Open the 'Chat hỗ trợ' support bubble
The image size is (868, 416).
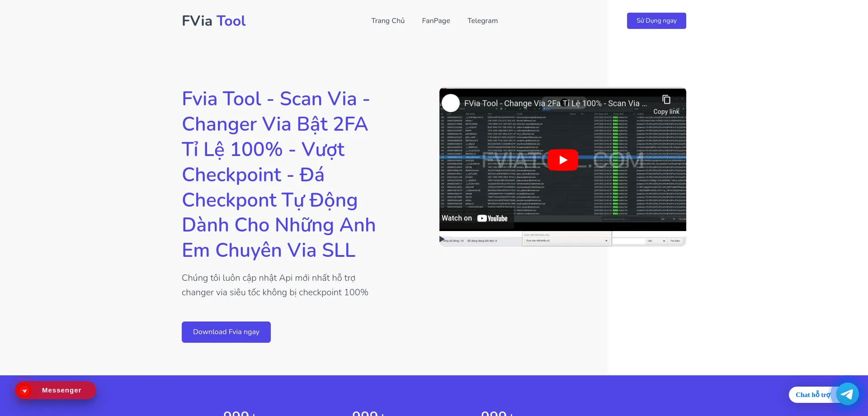813,394
